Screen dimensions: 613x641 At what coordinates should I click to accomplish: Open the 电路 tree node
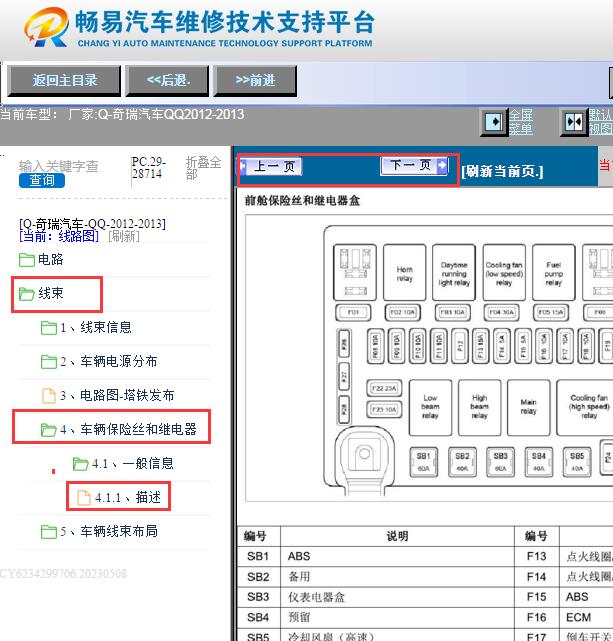tap(50, 259)
